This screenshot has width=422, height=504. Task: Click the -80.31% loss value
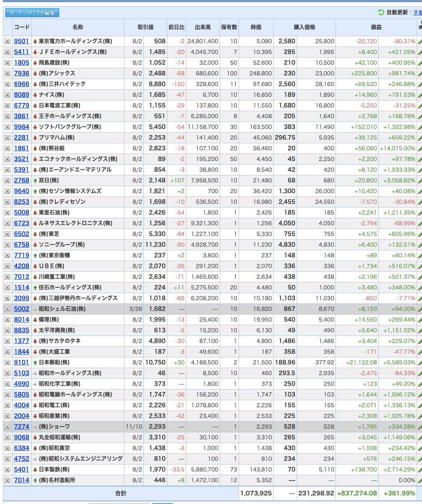404,41
